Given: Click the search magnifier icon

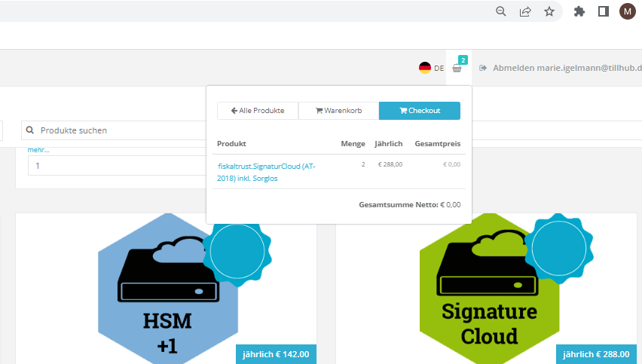Looking at the screenshot, I should point(30,130).
